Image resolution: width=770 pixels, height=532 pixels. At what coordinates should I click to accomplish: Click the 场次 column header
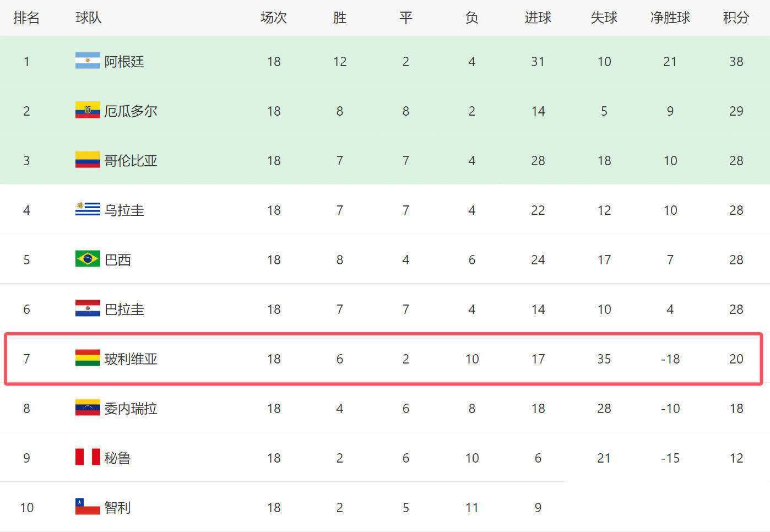[x=274, y=18]
